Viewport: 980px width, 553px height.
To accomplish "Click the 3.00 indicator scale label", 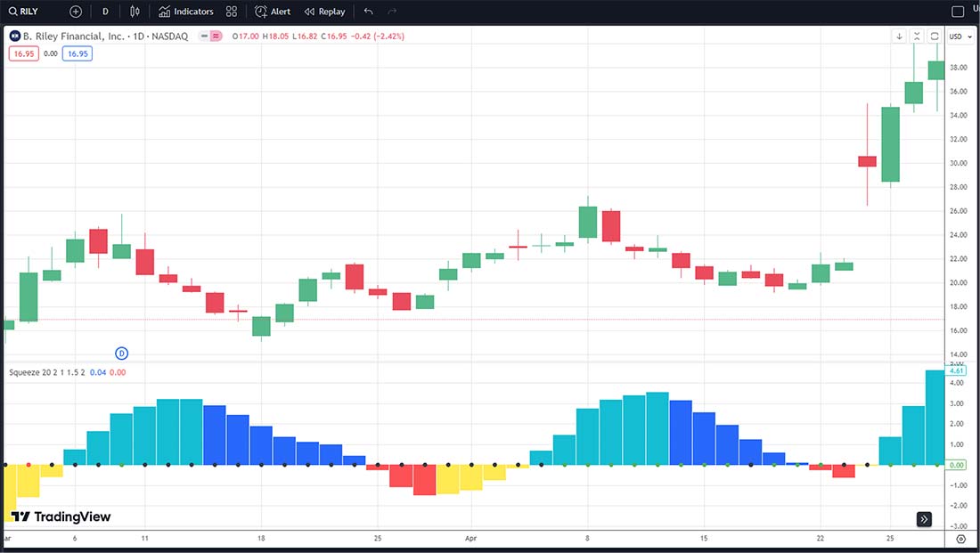I will [958, 403].
